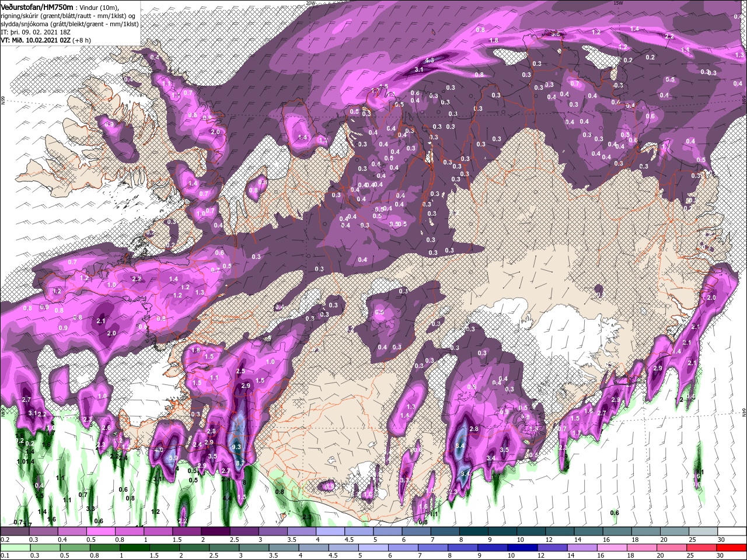
Task: Click the 0.1 label on the lower legend
Action: coord(5,555)
